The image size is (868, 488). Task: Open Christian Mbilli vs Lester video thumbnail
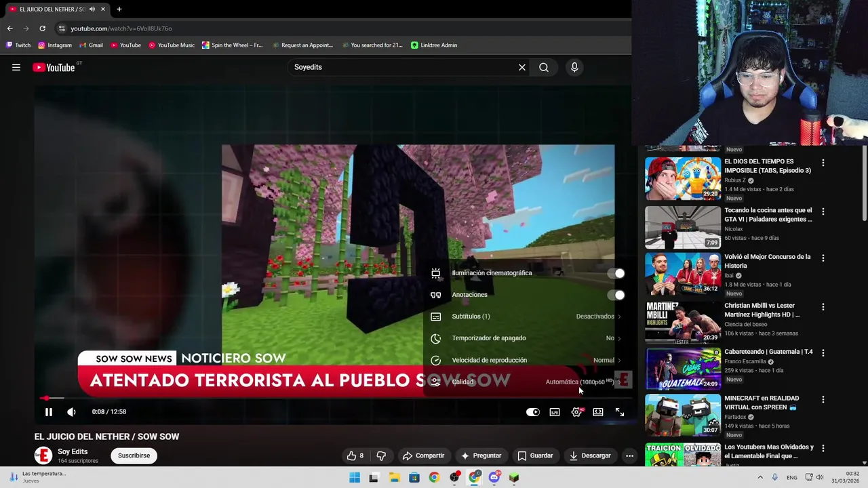pyautogui.click(x=683, y=323)
